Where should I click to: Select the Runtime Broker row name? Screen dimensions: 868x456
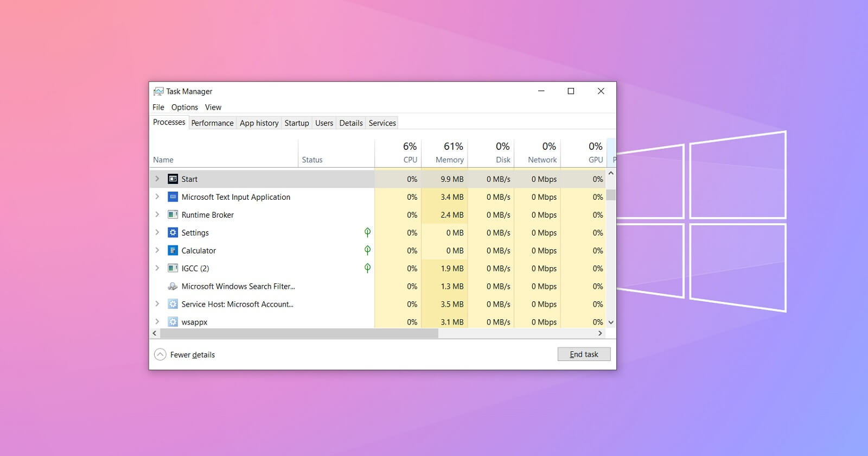(x=208, y=214)
